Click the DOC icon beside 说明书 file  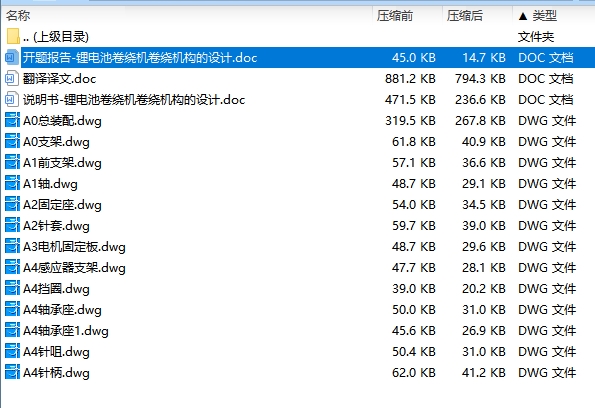12,99
